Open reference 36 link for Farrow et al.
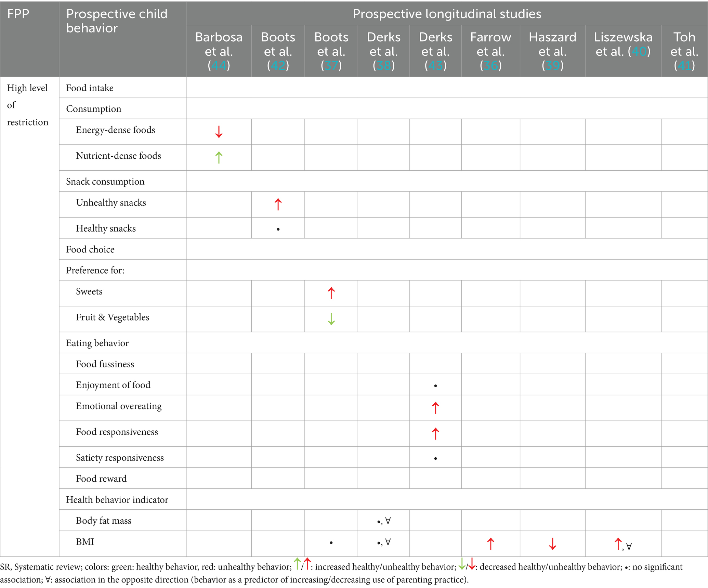The width and height of the screenshot is (708, 588). [490, 65]
